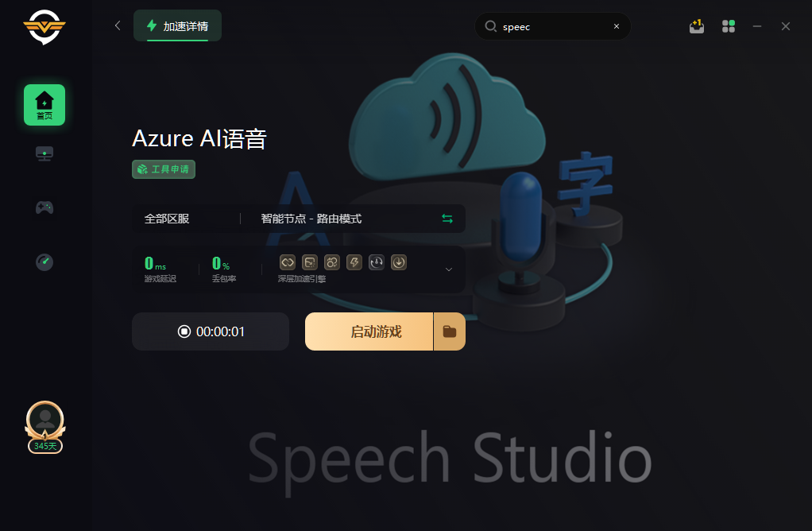Click the circled down-arrow engine icon
812x531 pixels.
(399, 262)
